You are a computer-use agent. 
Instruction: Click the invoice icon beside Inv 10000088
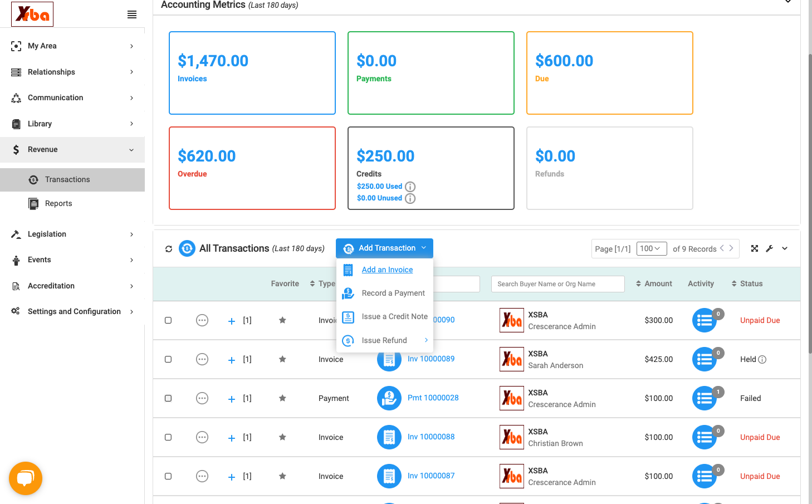(x=389, y=437)
